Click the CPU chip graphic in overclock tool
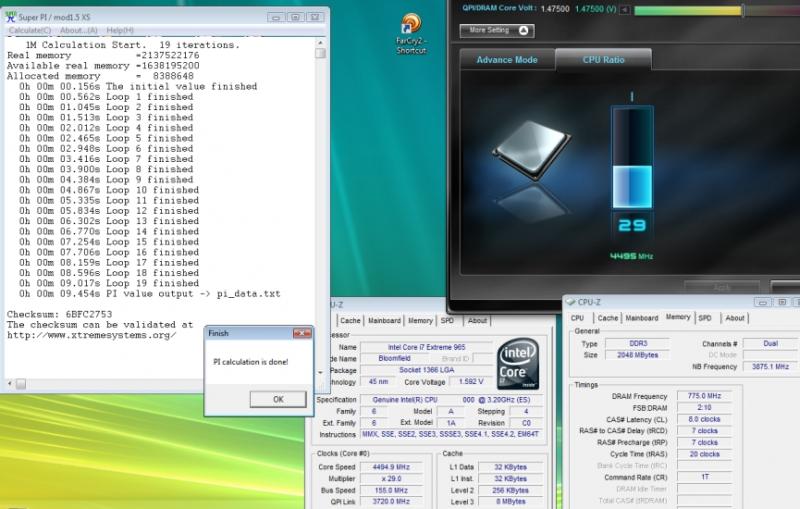This screenshot has width=800, height=509. [532, 150]
